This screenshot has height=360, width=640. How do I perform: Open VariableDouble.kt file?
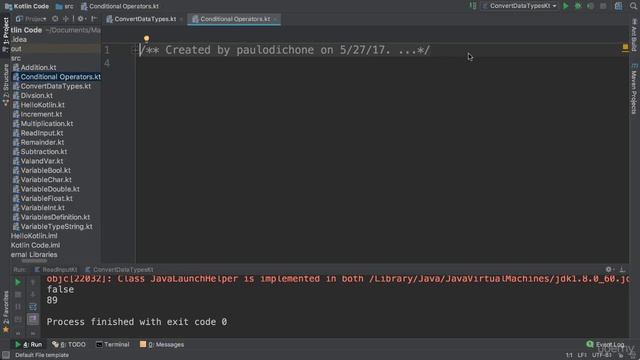click(50, 189)
